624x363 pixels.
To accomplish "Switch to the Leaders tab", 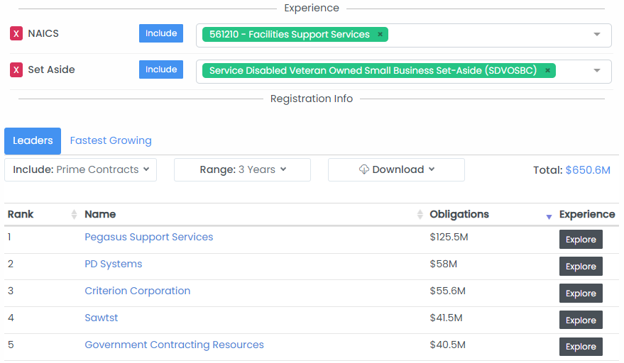I will pyautogui.click(x=33, y=141).
